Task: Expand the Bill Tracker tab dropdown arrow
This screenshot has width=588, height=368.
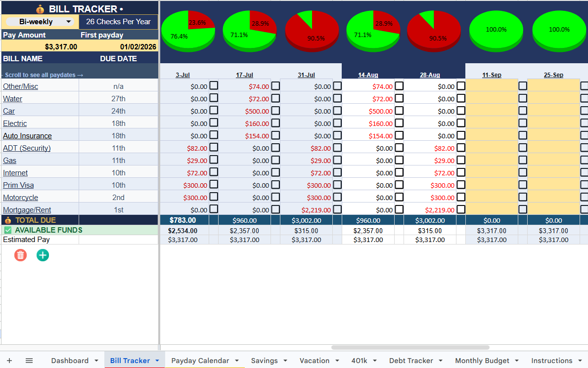Action: pyautogui.click(x=157, y=361)
